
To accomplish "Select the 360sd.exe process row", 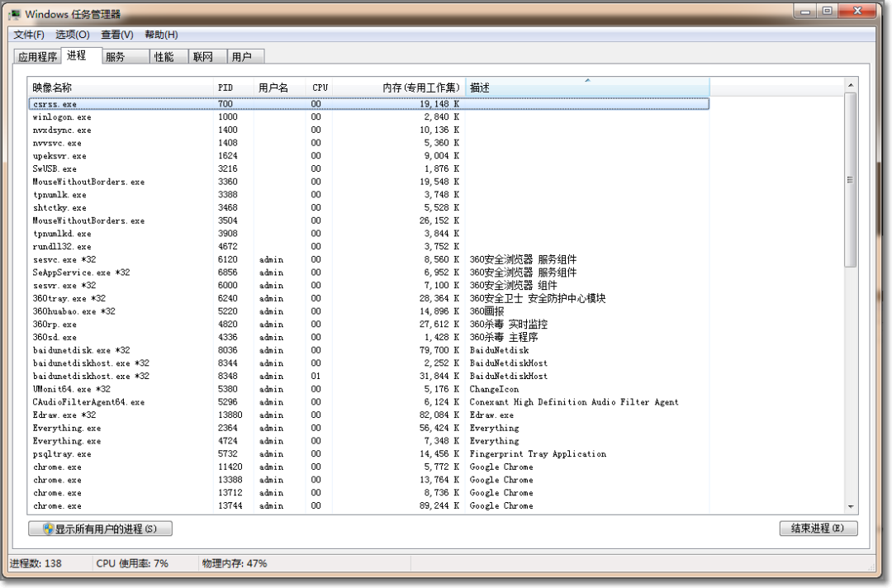I will click(368, 337).
